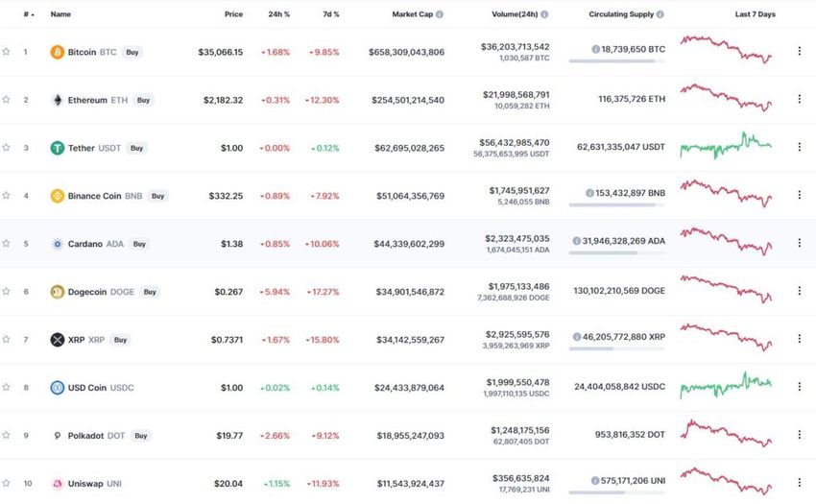Favorite XRP with its star icon
Image resolution: width=816 pixels, height=504 pixels.
point(7,340)
